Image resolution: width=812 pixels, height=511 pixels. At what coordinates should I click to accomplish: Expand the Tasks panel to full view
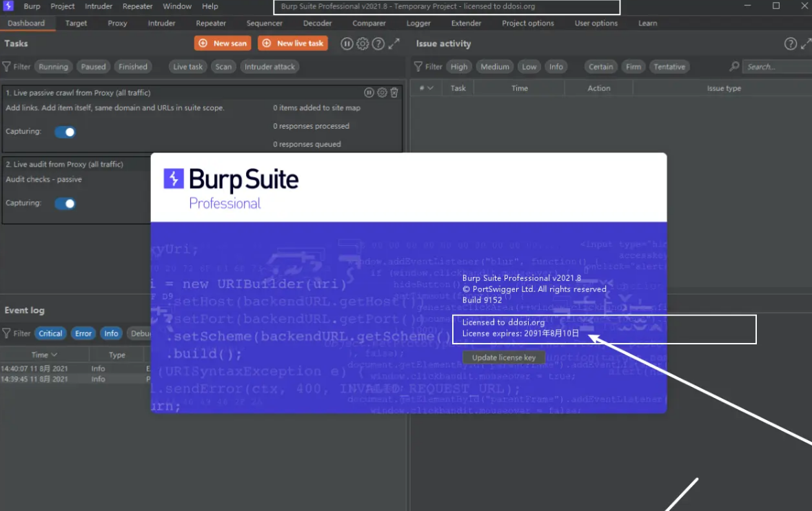pyautogui.click(x=394, y=44)
